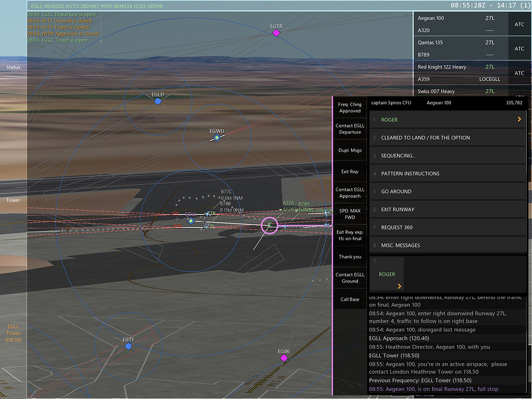Click the METAR line at top

click(x=96, y=6)
